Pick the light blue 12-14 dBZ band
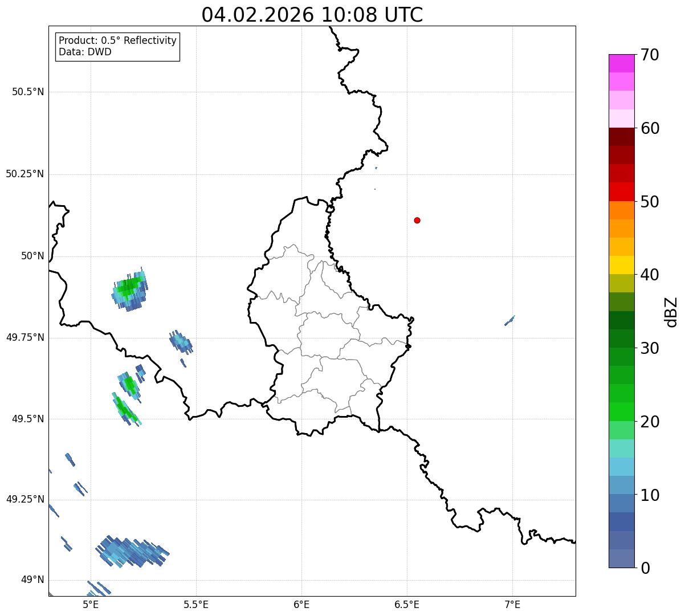This screenshot has width=685, height=616. [x=622, y=467]
